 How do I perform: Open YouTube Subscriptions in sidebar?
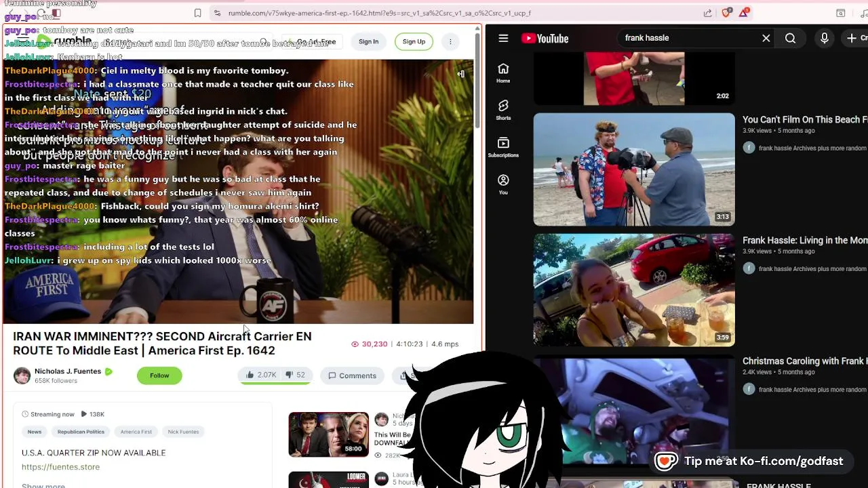[503, 148]
